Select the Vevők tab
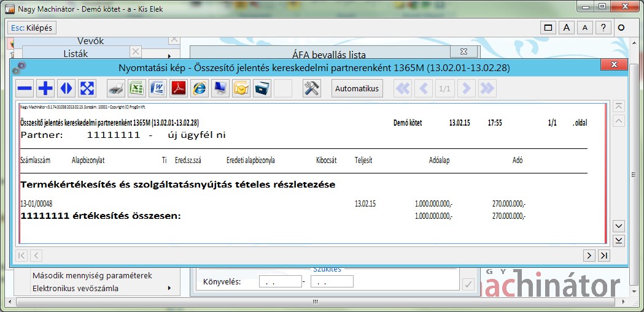Screen dimensions: 644x312 91,41
